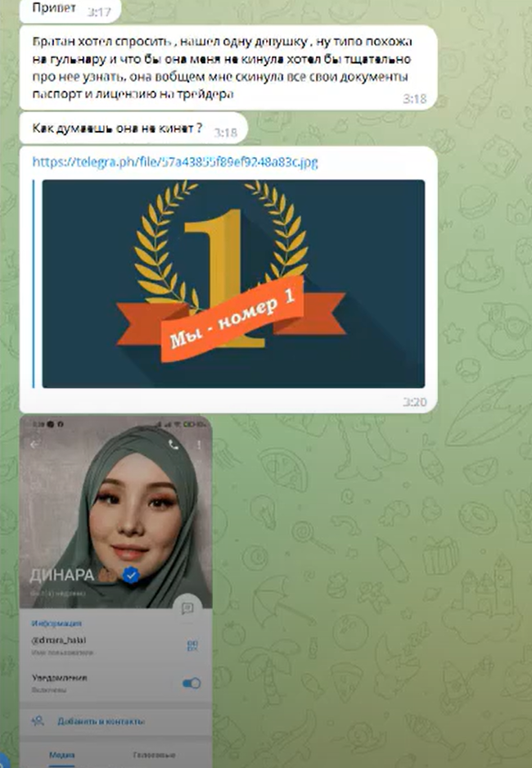The width and height of the screenshot is (532, 768).
Task: Open the QR code icon beside username
Action: (192, 645)
